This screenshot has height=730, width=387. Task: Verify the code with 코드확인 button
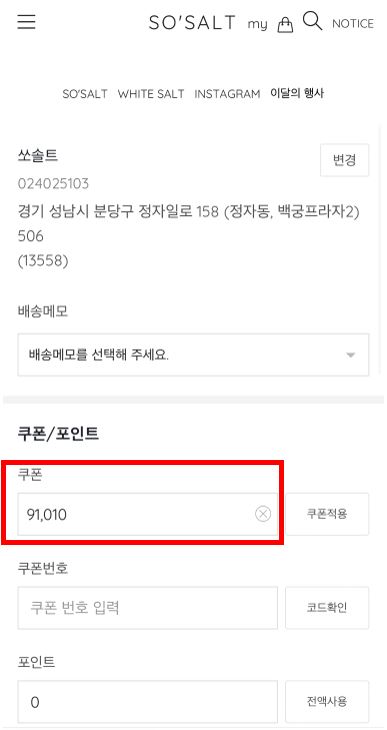(327, 608)
